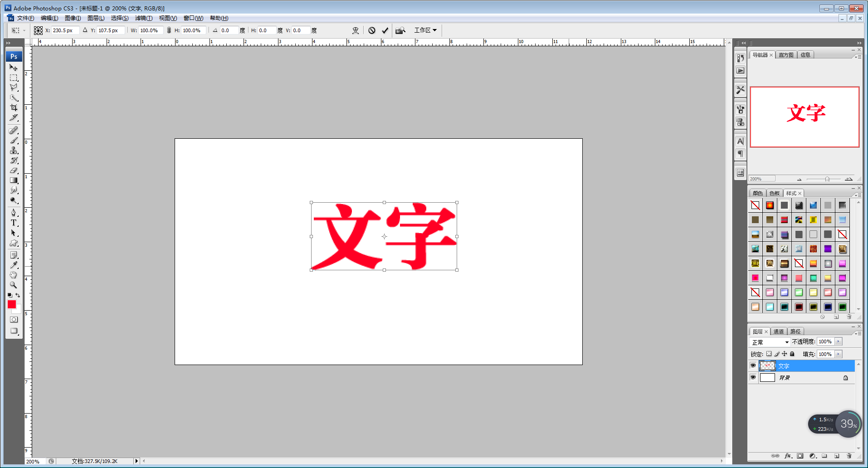This screenshot has height=468, width=868.
Task: Select the Clone Stamp tool
Action: [x=14, y=151]
